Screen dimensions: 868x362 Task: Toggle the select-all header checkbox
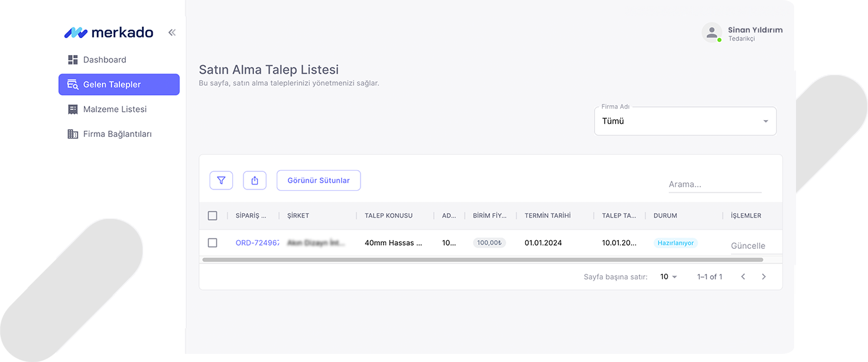212,216
